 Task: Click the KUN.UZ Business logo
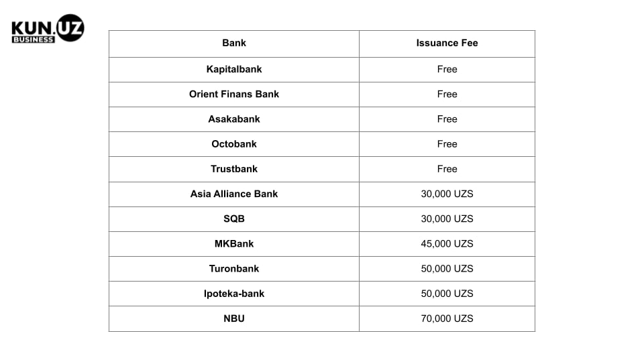(x=48, y=29)
